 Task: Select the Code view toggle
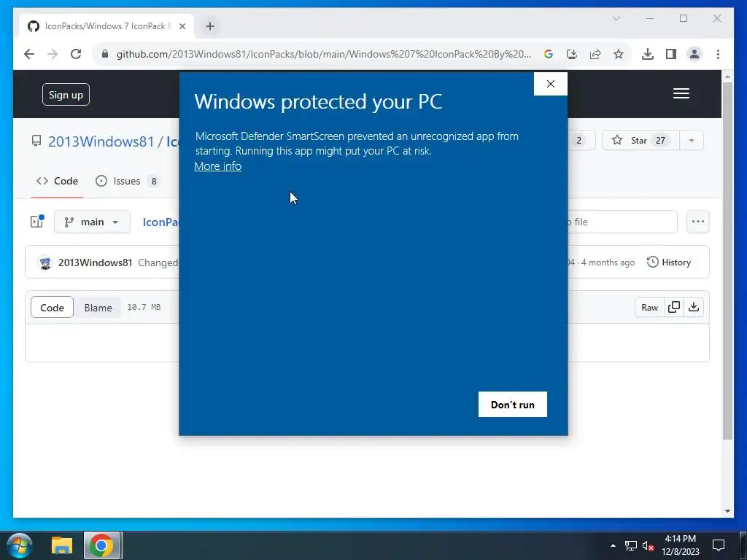click(x=52, y=308)
